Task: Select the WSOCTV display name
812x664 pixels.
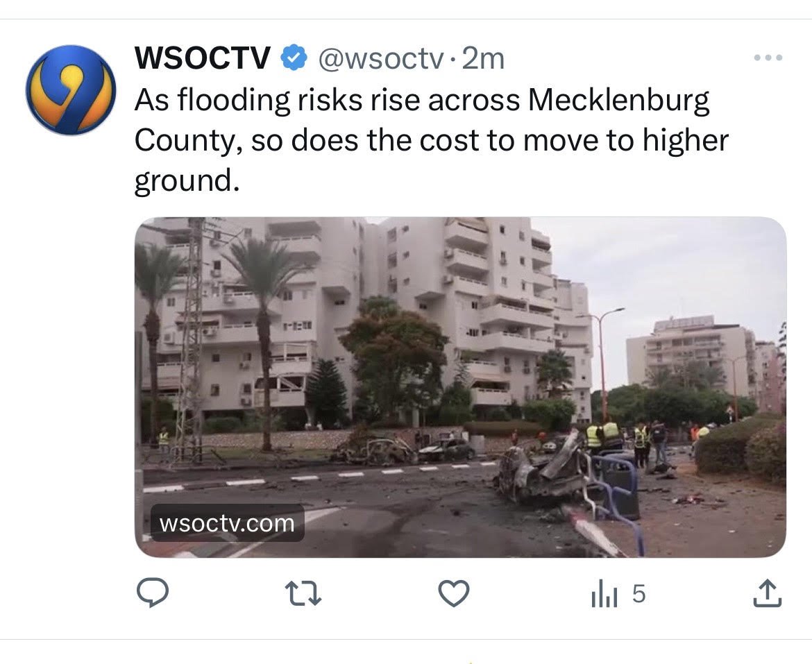Action: click(x=203, y=58)
